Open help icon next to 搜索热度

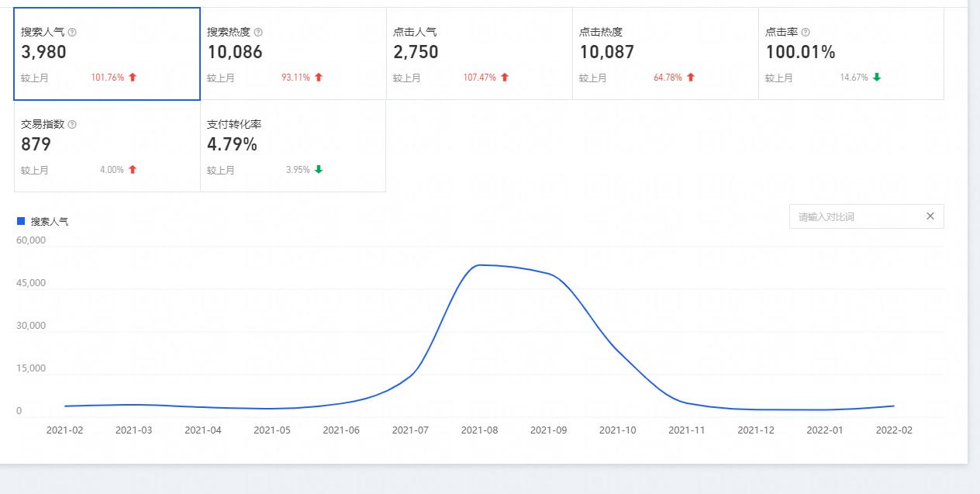pos(258,33)
